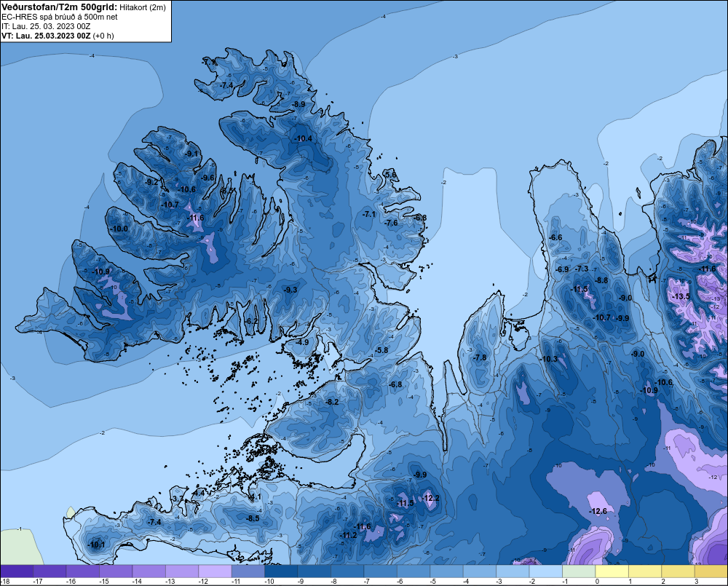Click the -8.9 temperature label
Image resolution: width=728 pixels, height=586 pixels.
tap(299, 104)
